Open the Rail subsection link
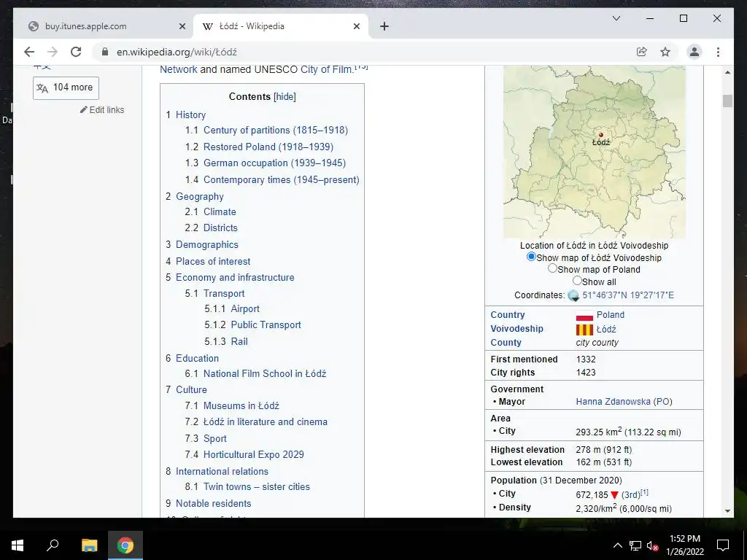This screenshot has width=747, height=560. (x=239, y=341)
